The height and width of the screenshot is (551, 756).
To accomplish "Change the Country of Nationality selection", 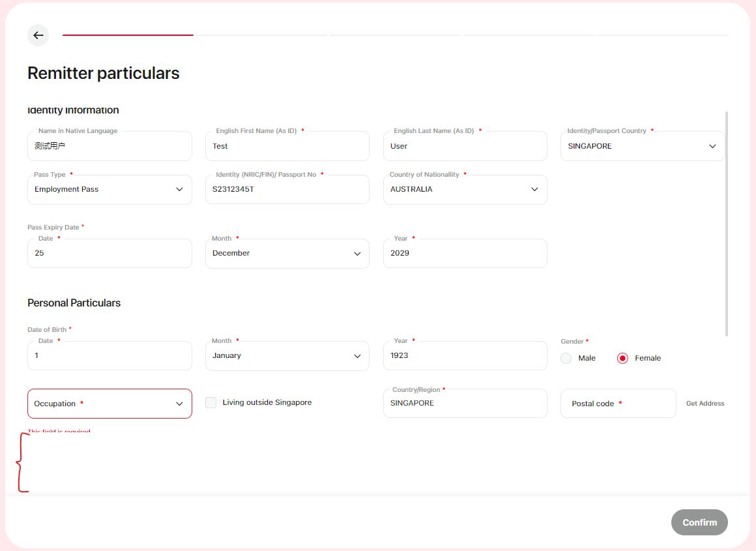I will pyautogui.click(x=465, y=189).
